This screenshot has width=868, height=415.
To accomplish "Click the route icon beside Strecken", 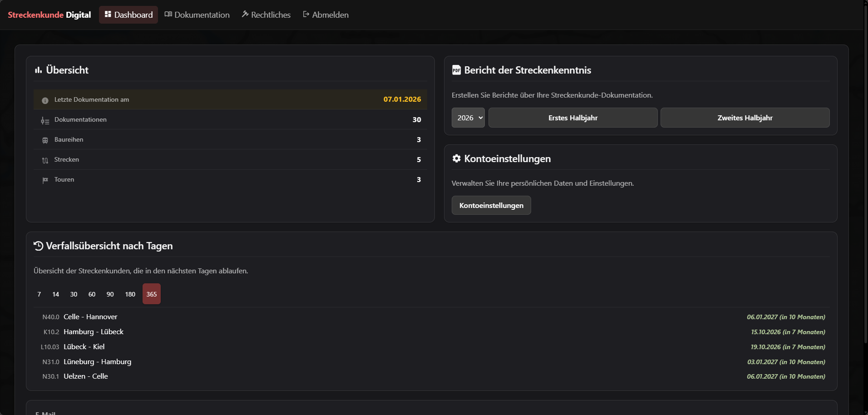I will (x=44, y=160).
